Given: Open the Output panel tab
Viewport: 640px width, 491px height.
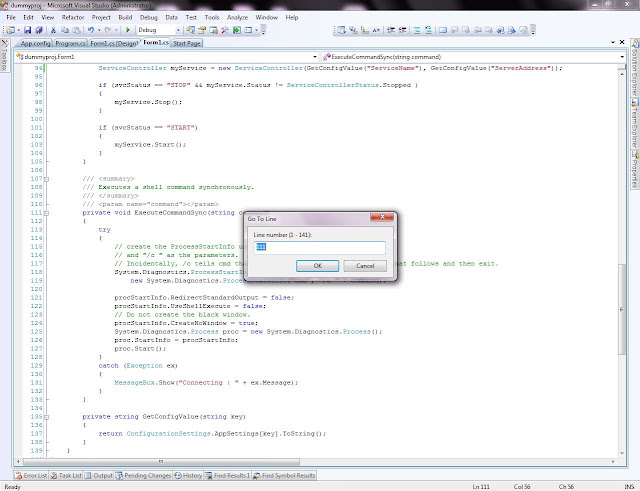Looking at the screenshot, I should (98, 475).
